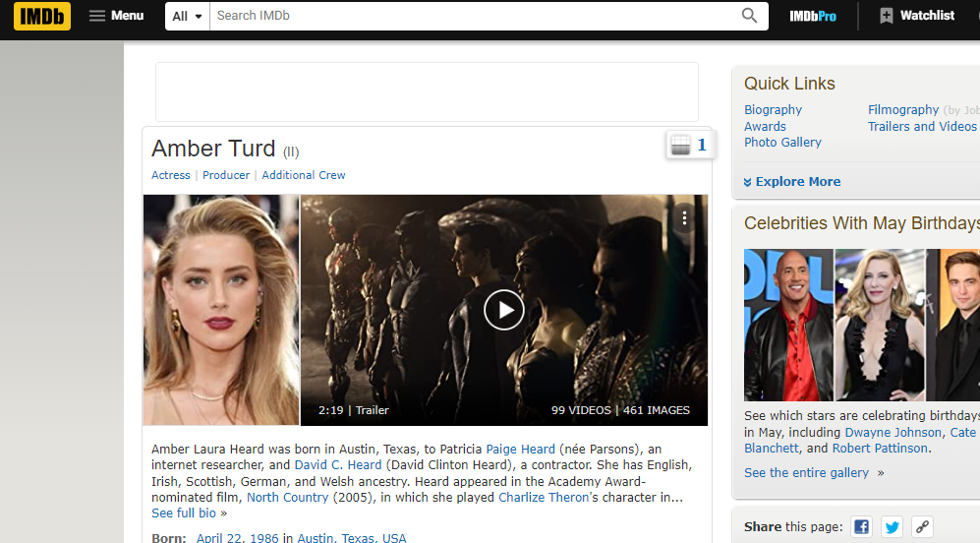The height and width of the screenshot is (543, 980).
Task: Open the Paige Heard link
Action: point(520,450)
